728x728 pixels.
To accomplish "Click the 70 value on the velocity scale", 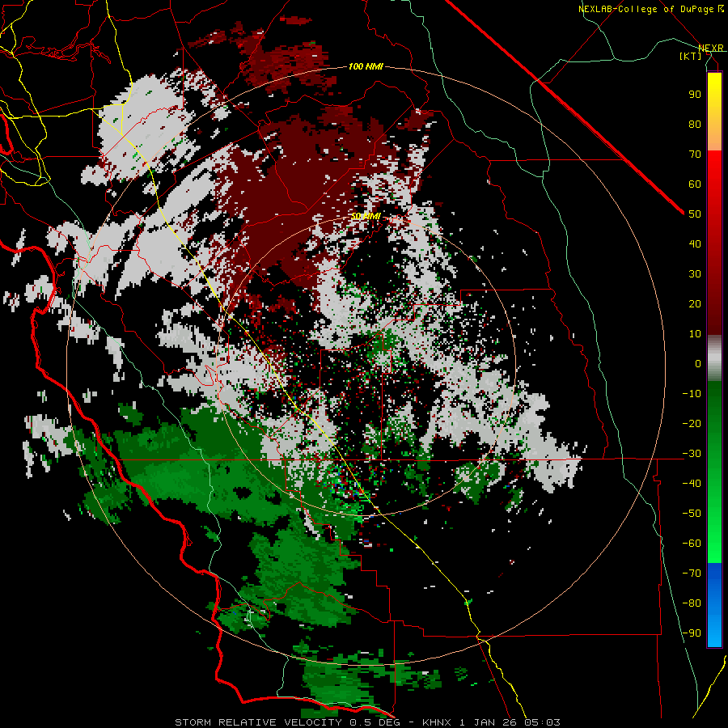I will (695, 154).
